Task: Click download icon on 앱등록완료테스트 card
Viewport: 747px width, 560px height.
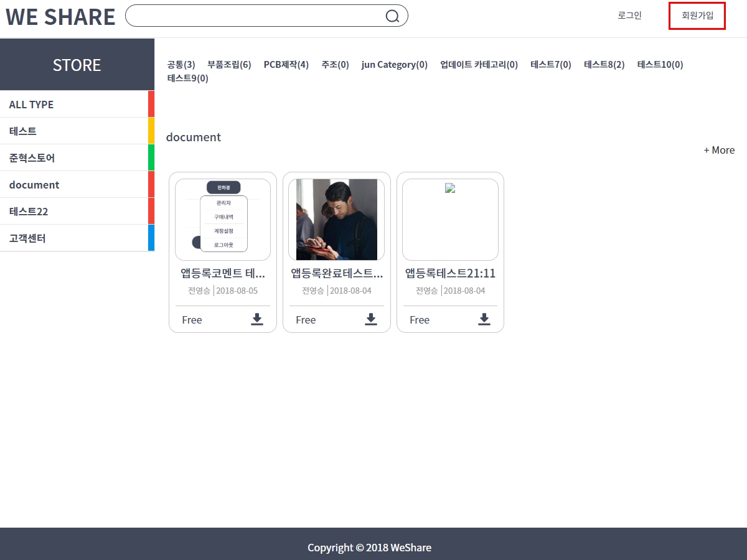Action: pos(371,319)
